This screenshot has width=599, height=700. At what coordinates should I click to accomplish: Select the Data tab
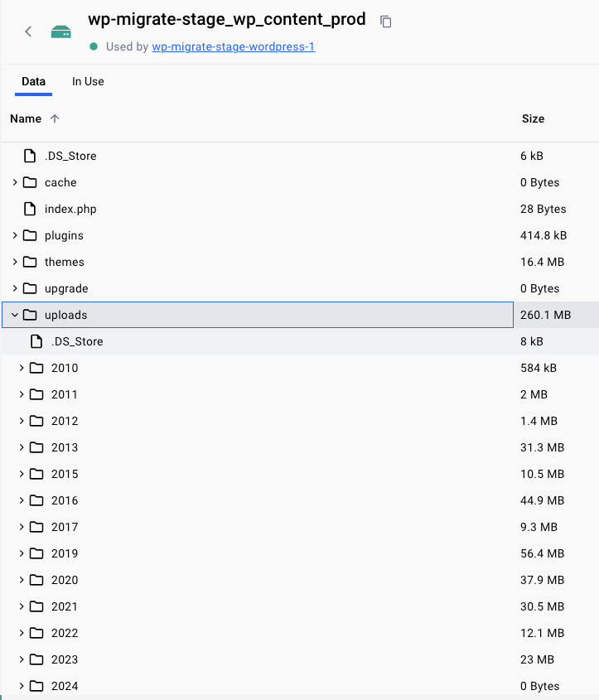(x=34, y=81)
